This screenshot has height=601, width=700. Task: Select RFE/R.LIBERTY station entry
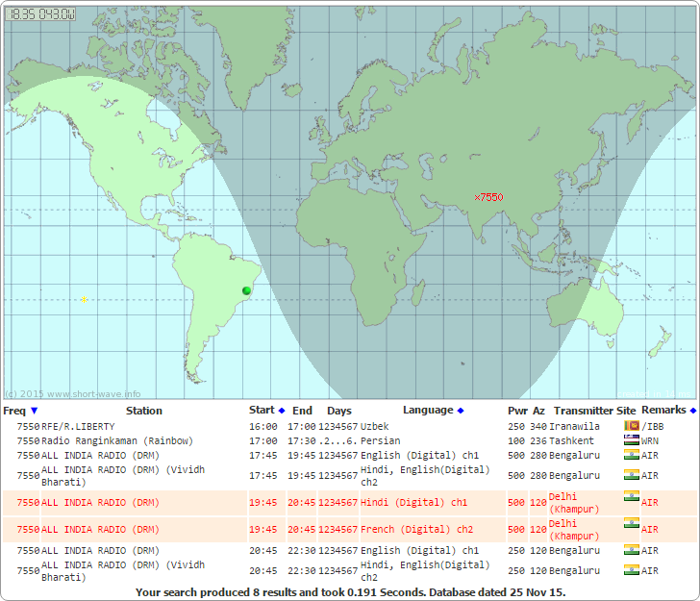pyautogui.click(x=78, y=426)
